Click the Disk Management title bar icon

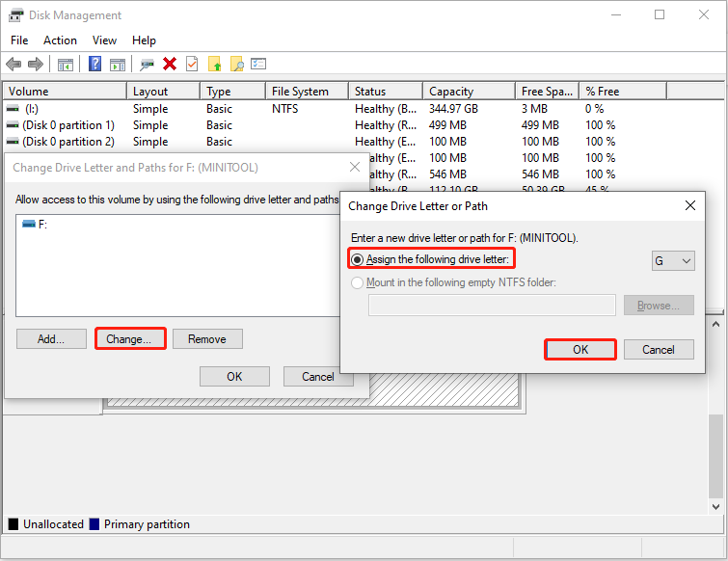pyautogui.click(x=15, y=15)
